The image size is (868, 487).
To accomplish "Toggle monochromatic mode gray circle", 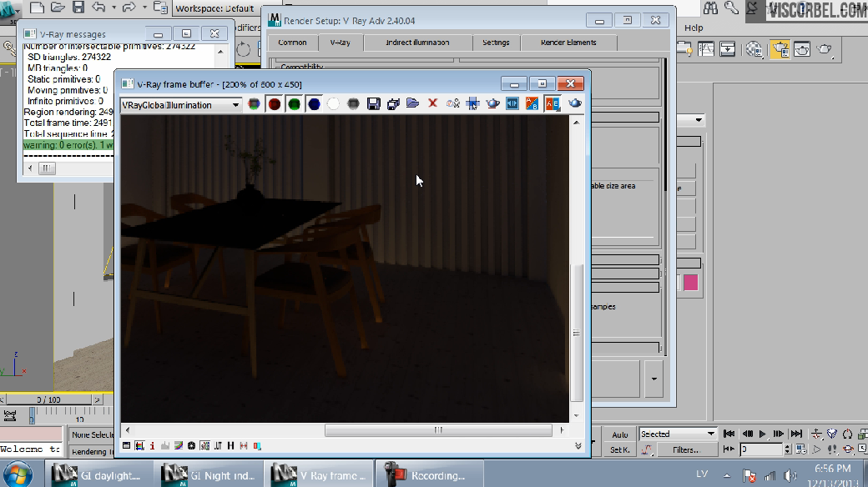I will click(353, 104).
